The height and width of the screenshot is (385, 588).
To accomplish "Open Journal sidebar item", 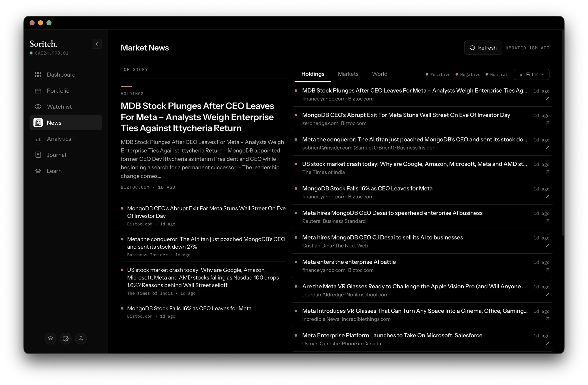I will point(66,155).
